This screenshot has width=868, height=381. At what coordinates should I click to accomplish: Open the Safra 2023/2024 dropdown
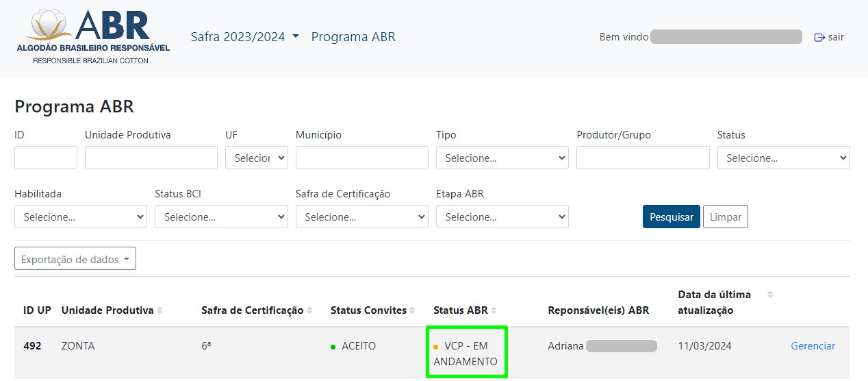(244, 37)
